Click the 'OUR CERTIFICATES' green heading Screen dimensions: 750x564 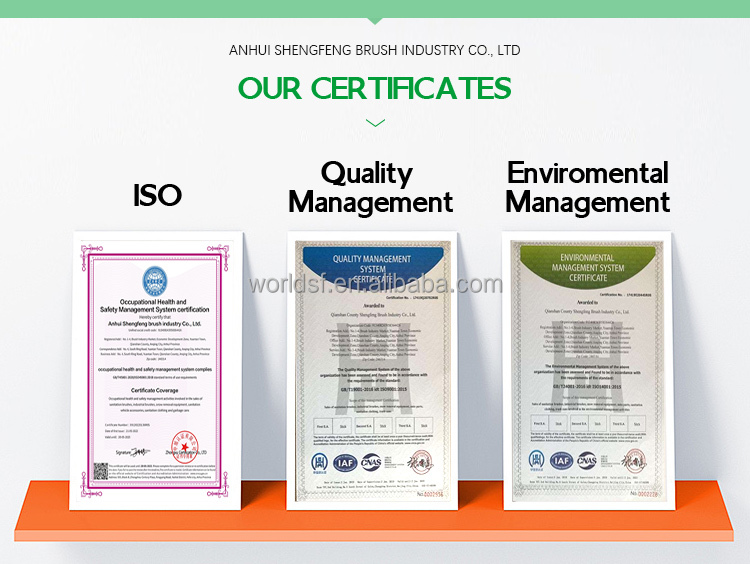click(375, 88)
